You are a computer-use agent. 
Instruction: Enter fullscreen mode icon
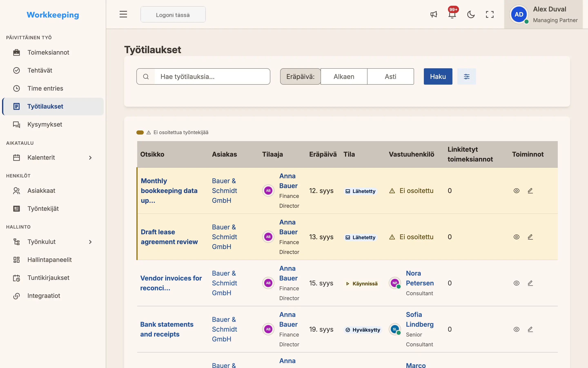[x=490, y=14]
